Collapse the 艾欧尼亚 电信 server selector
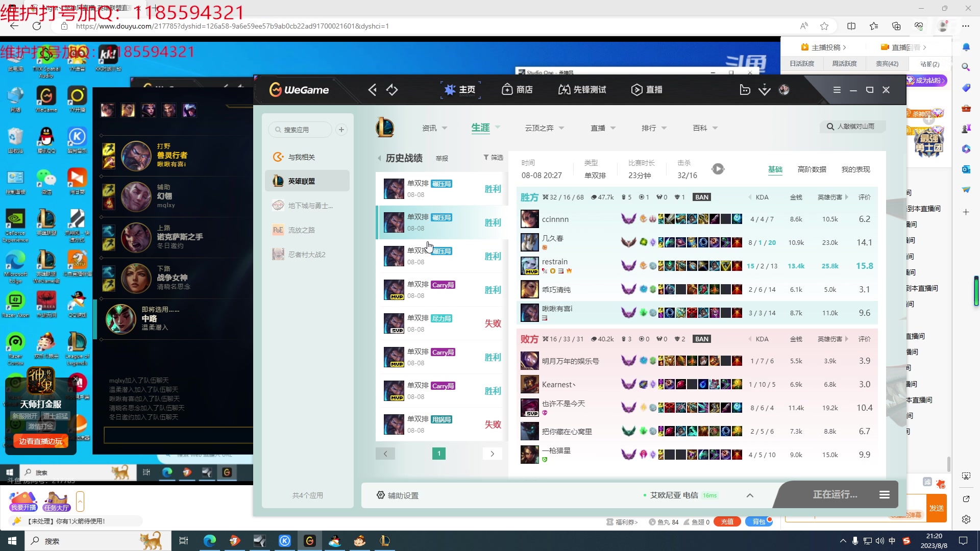The height and width of the screenshot is (551, 980). pyautogui.click(x=750, y=495)
